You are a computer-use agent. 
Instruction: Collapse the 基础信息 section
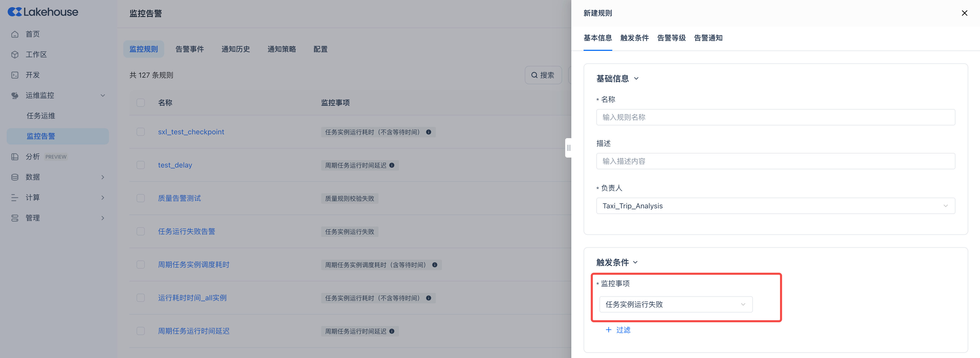(x=636, y=79)
